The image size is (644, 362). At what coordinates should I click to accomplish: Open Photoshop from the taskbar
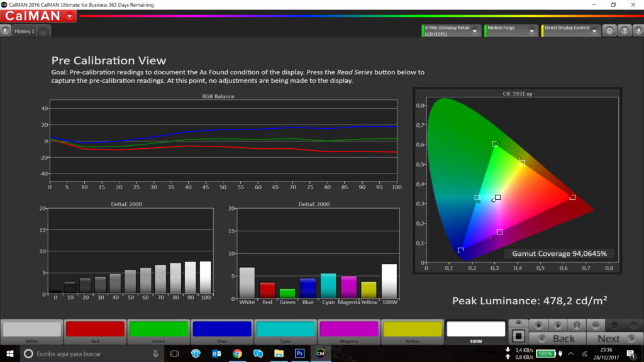tap(299, 354)
